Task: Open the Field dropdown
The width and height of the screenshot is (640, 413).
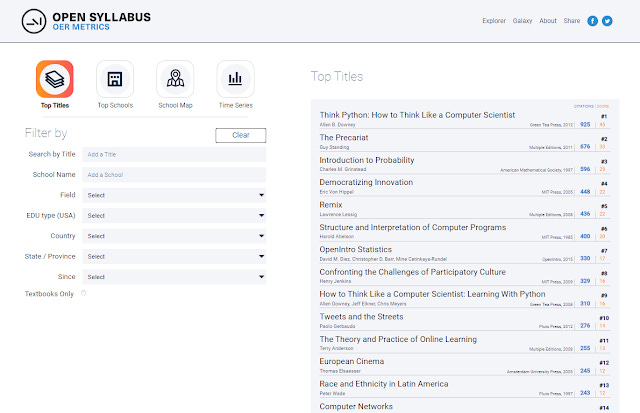Action: pyautogui.click(x=174, y=195)
